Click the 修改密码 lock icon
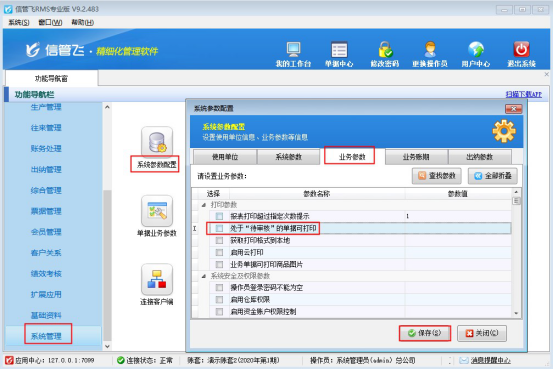 point(385,50)
